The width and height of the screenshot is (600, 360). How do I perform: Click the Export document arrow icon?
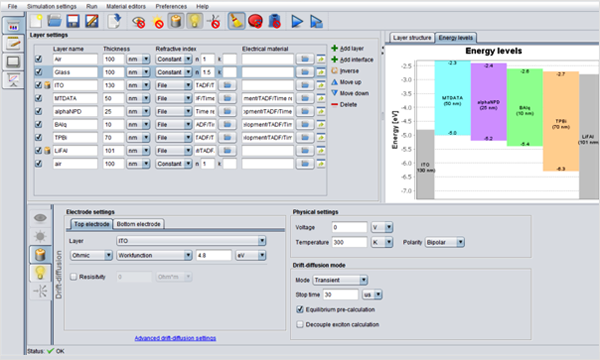tap(114, 21)
